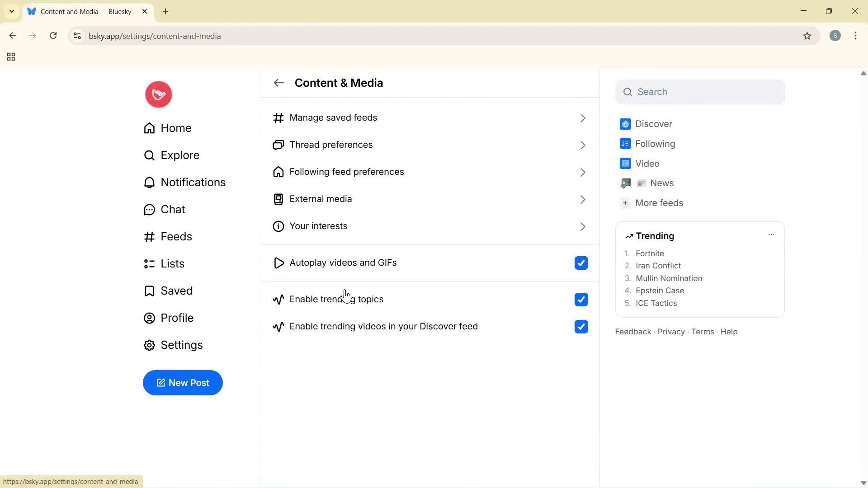Open Home from the sidebar
The height and width of the screenshot is (488, 868).
point(176,128)
